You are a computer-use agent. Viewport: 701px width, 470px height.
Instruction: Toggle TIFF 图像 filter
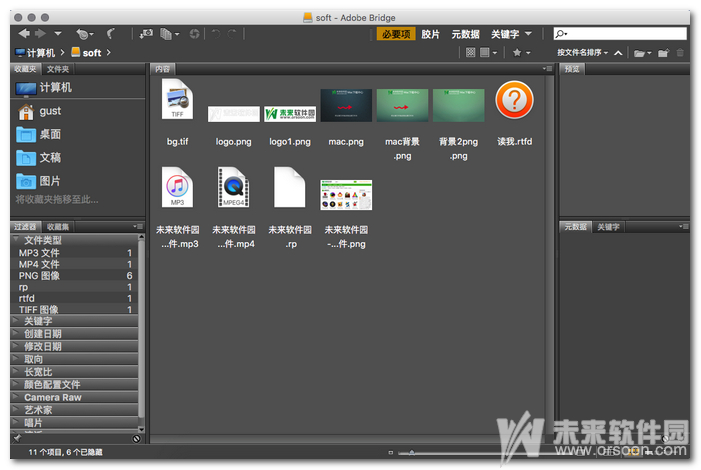tap(74, 309)
